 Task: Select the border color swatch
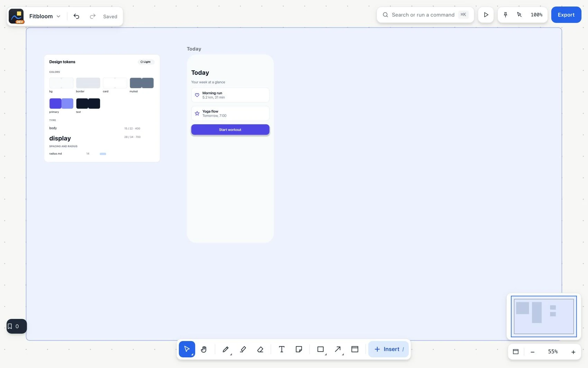(88, 83)
